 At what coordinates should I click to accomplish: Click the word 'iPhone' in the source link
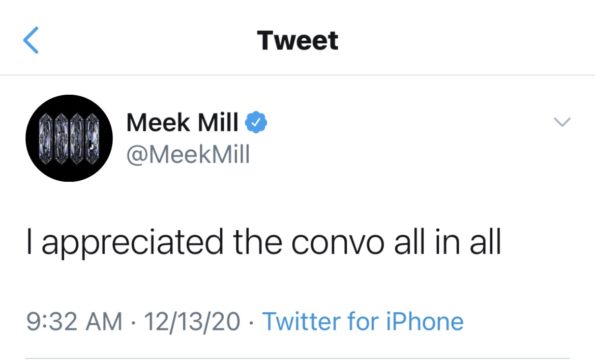425,321
